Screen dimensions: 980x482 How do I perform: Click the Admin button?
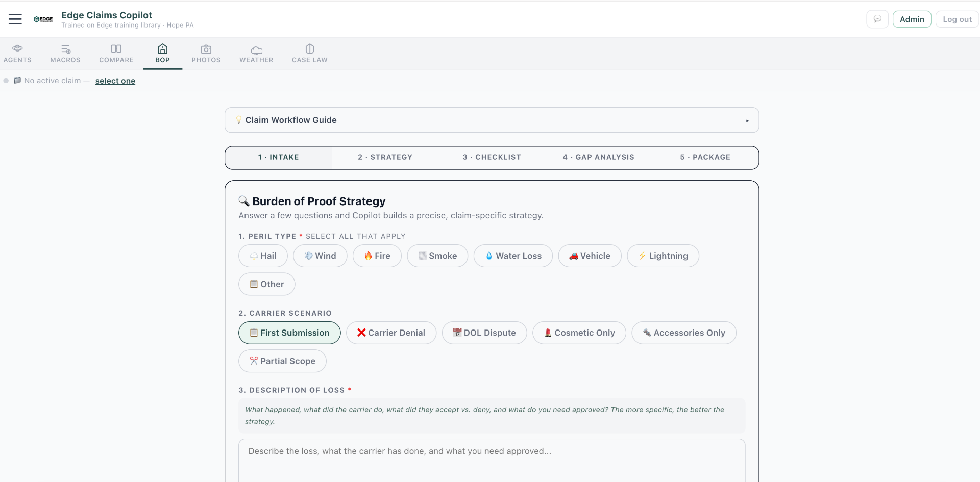912,18
